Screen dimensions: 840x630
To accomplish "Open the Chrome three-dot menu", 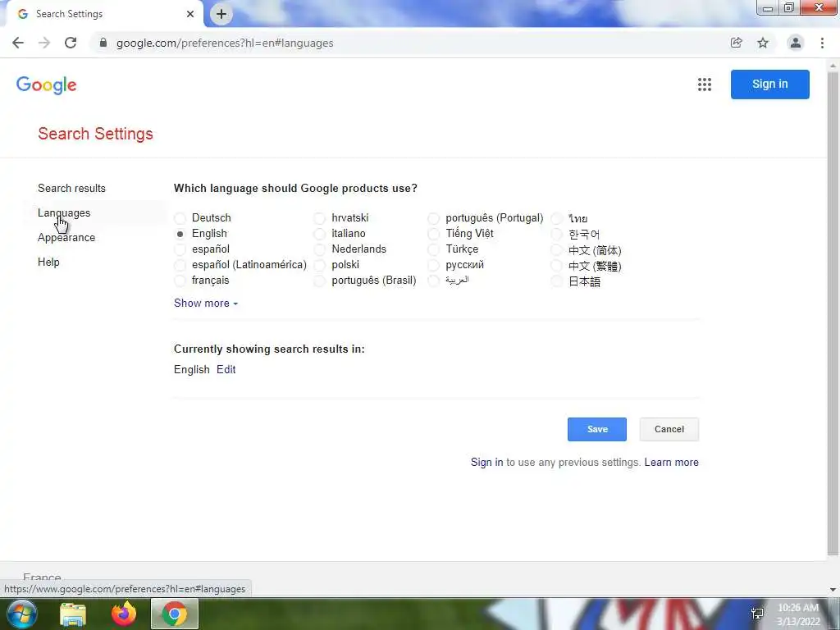I will (822, 43).
